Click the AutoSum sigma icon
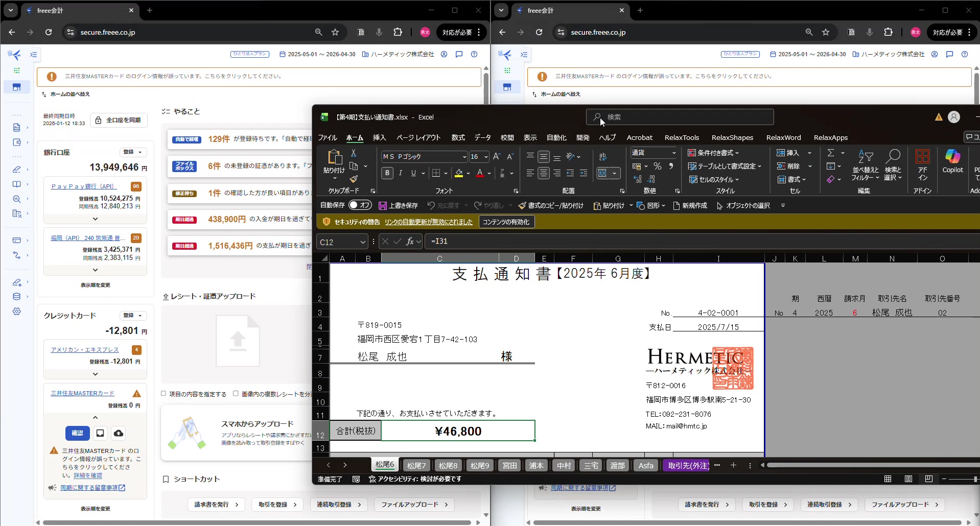 tap(831, 153)
